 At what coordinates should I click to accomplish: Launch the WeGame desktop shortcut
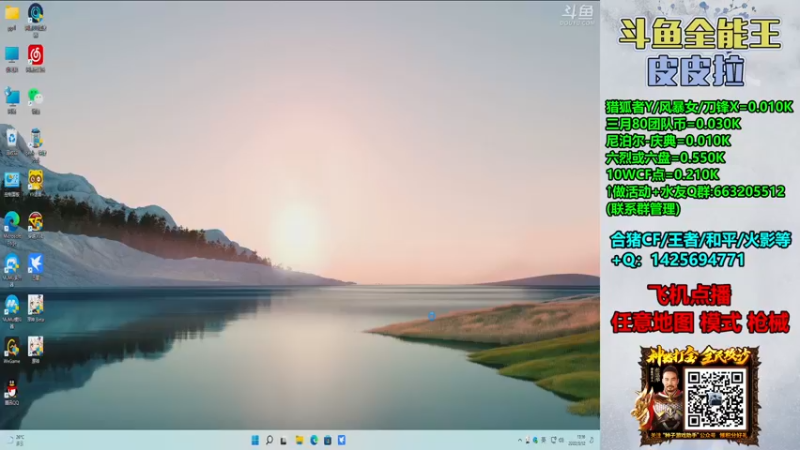[x=12, y=346]
